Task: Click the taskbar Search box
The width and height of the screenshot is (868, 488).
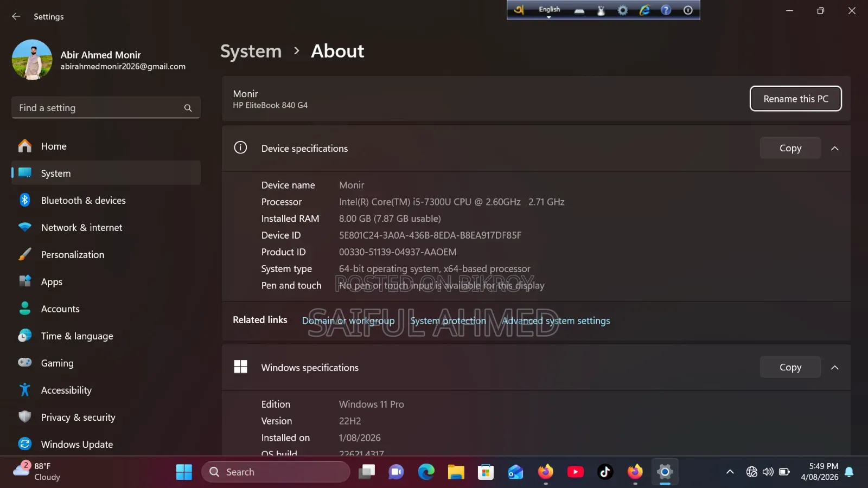Action: tap(276, 472)
